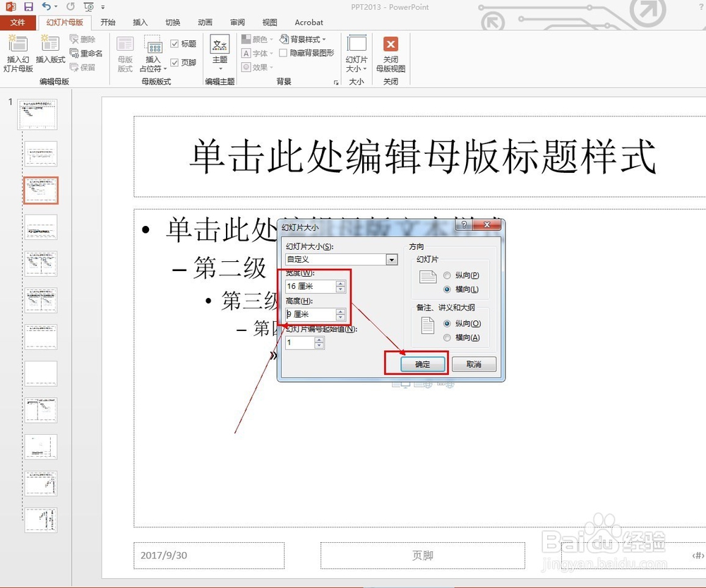Click the Delete (删除) layout icon
Image resolution: width=706 pixels, height=588 pixels.
point(83,39)
